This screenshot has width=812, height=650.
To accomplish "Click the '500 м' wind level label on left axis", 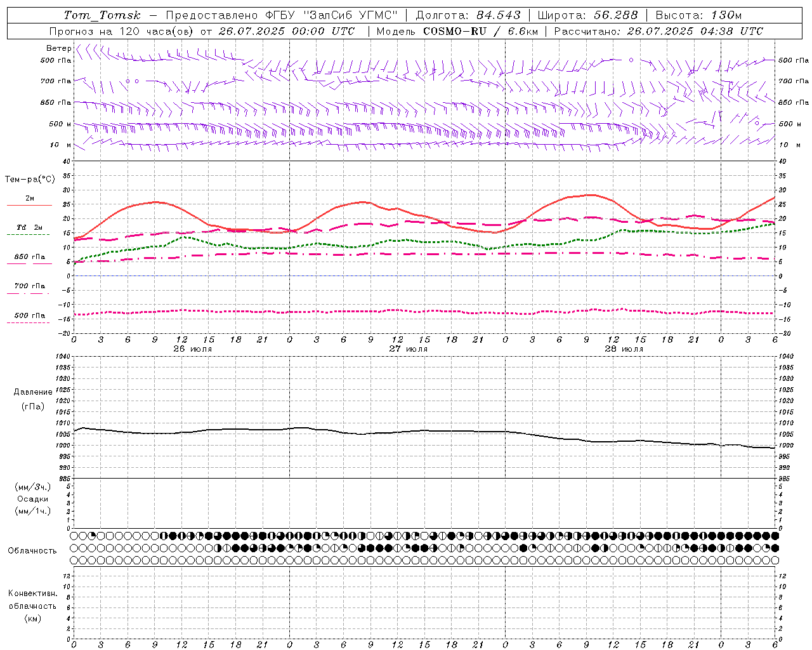I will 60,124.
